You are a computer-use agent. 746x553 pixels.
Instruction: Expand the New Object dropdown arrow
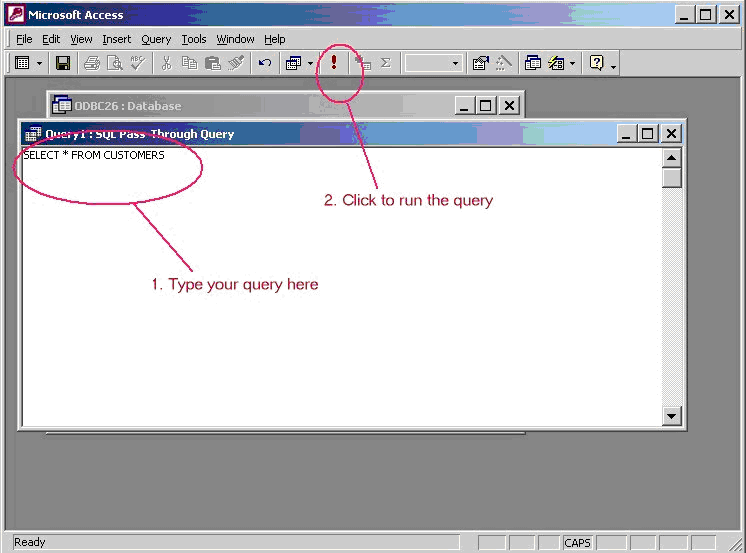pyautogui.click(x=572, y=63)
